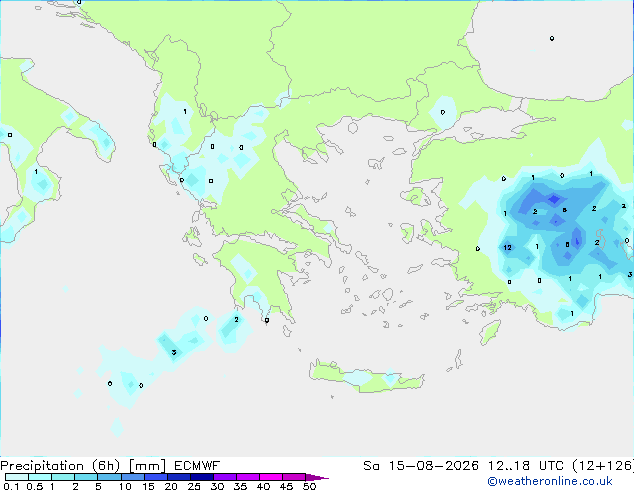This screenshot has height=490, width=634.
Task: Click the '0.5' legend scale label
Action: coord(35,486)
